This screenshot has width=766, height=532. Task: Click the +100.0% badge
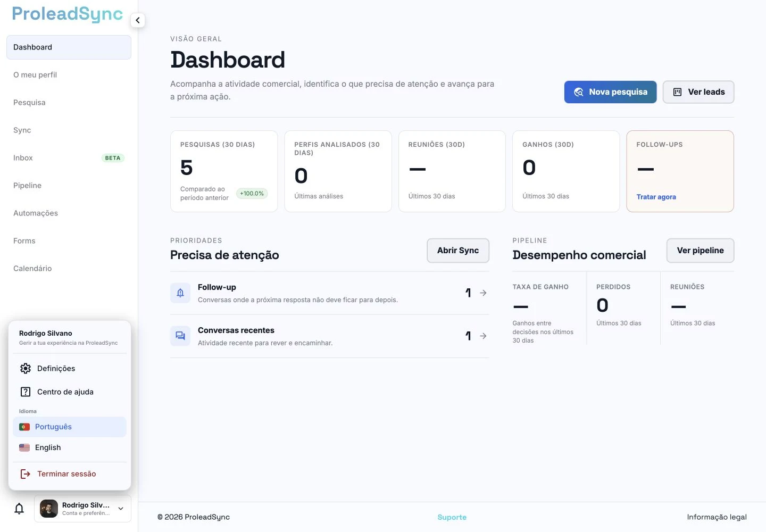[x=252, y=194]
